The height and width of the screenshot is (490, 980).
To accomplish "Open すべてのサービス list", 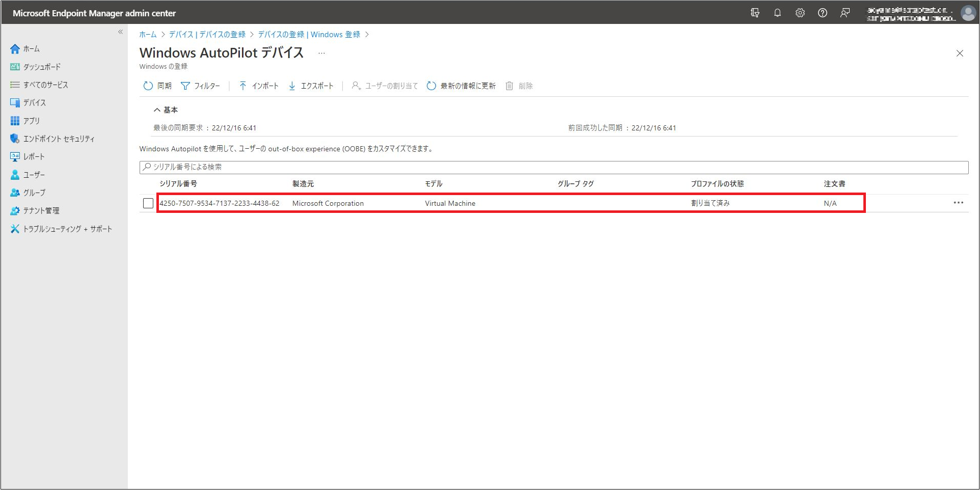I will click(39, 85).
